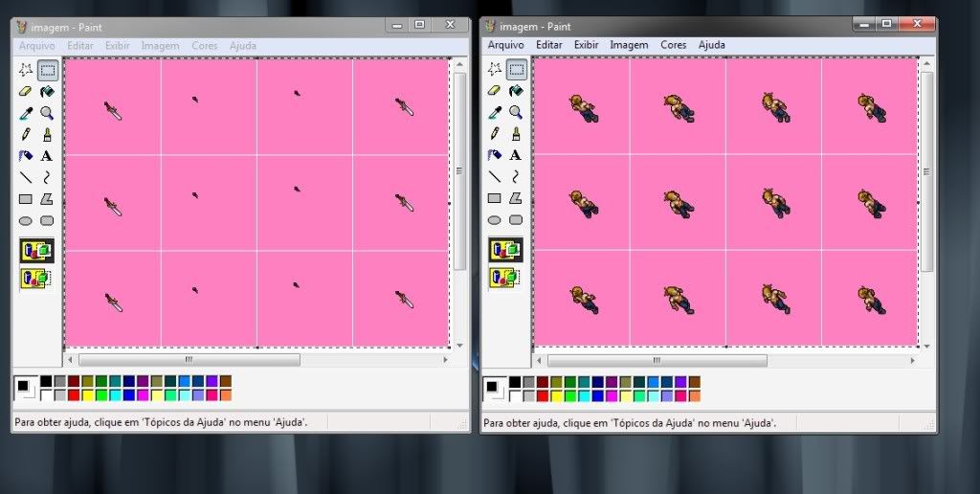Select the Fill bucket tool in right window

click(x=516, y=91)
